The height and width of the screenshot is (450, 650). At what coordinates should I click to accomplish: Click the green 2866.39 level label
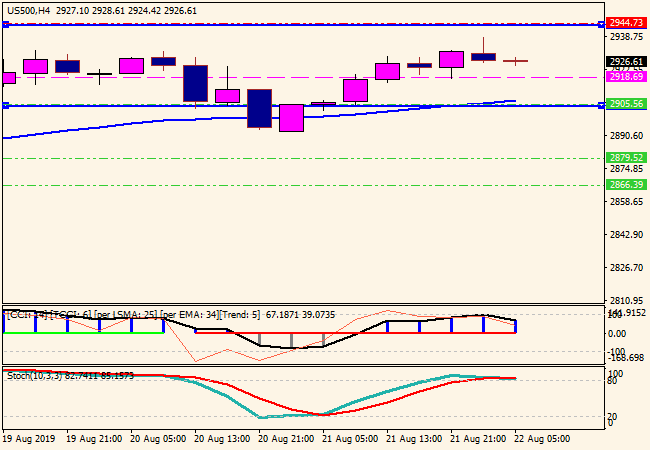pos(625,185)
